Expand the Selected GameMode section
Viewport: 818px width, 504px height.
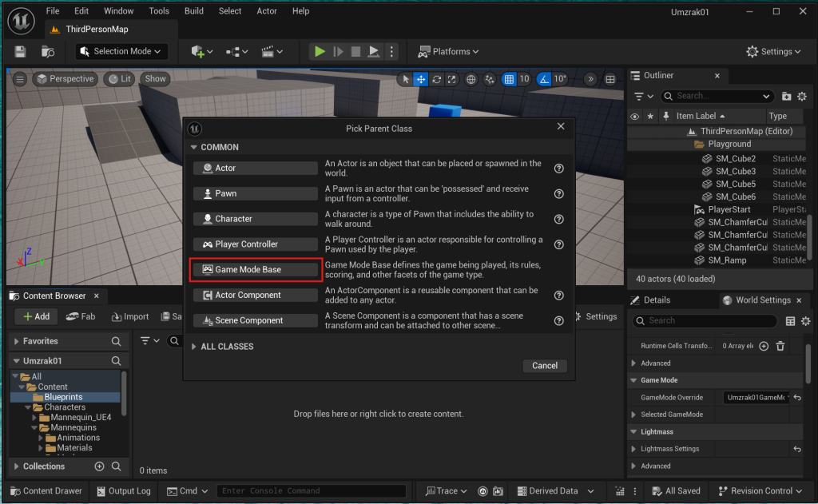tap(633, 415)
